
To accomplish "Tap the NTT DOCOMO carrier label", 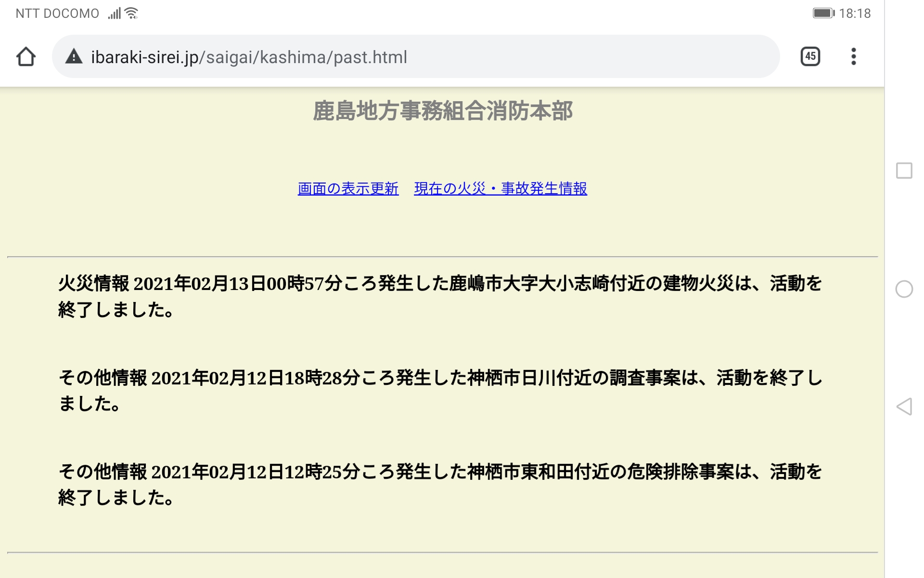I will (x=57, y=13).
